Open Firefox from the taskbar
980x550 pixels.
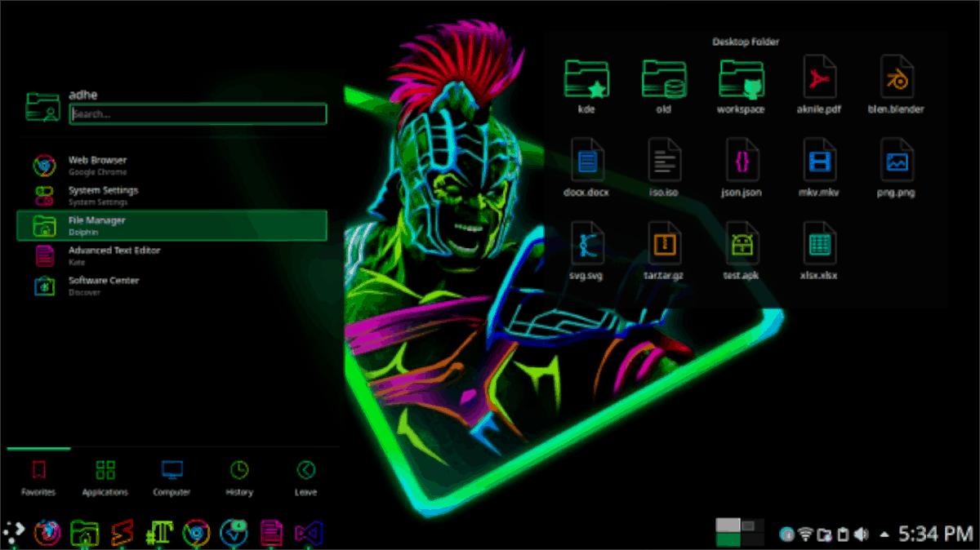49,533
